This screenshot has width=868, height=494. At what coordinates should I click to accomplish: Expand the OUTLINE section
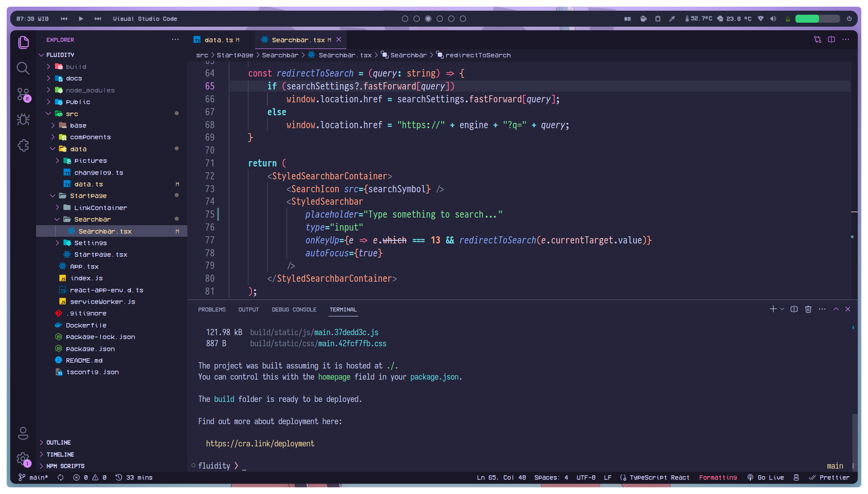coord(58,442)
